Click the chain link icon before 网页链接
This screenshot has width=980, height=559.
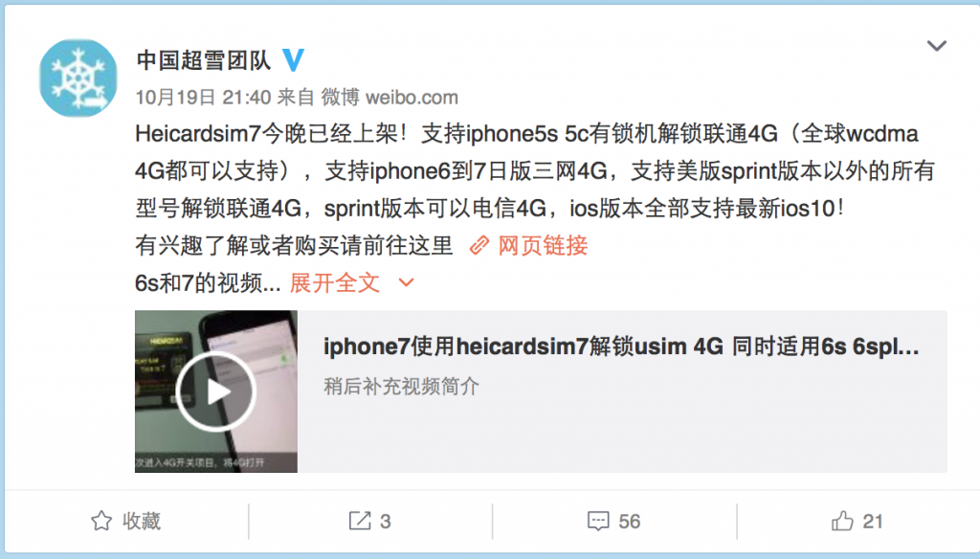pyautogui.click(x=479, y=246)
